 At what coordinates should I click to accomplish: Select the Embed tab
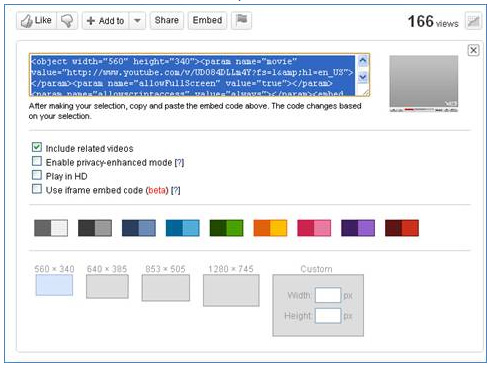point(207,20)
